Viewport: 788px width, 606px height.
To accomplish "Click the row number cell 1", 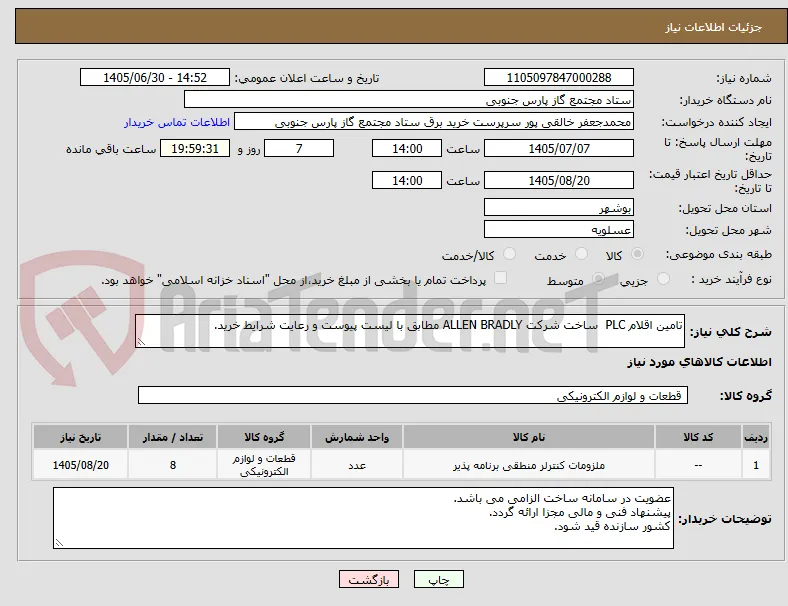I will 756,465.
